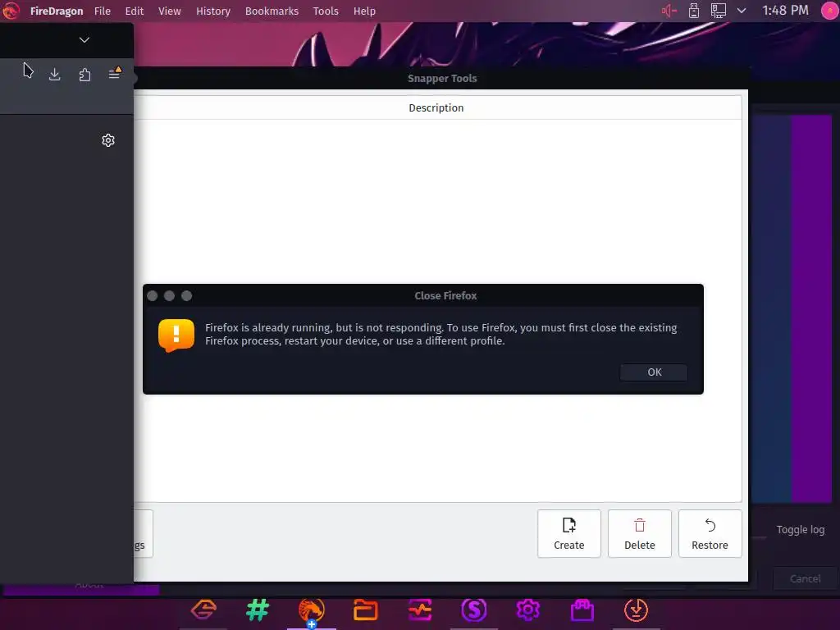
Task: Click the muted volume tray icon
Action: tap(669, 11)
